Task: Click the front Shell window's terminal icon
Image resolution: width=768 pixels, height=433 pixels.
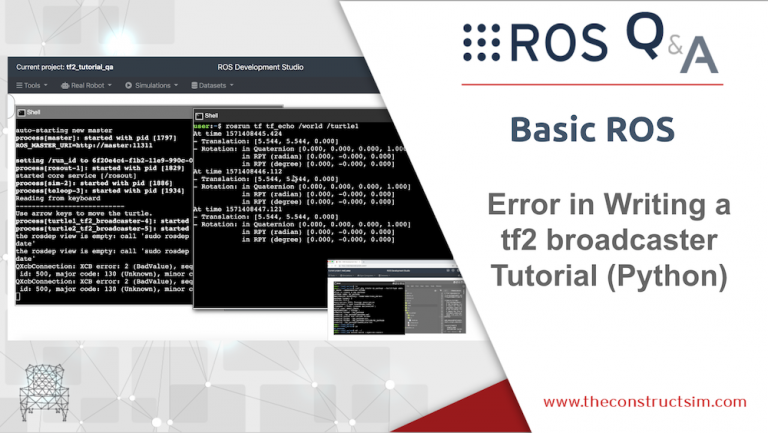Action: pos(199,116)
